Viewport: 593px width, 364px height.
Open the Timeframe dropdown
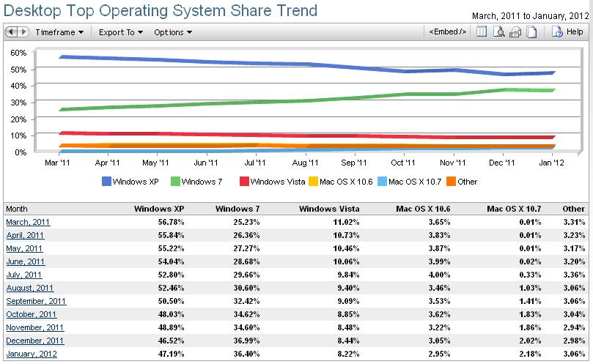pos(59,32)
